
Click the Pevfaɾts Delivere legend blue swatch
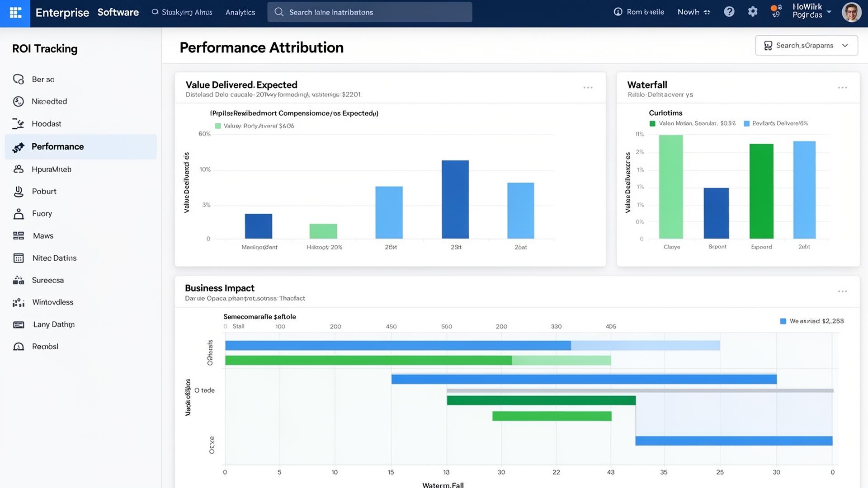click(746, 123)
